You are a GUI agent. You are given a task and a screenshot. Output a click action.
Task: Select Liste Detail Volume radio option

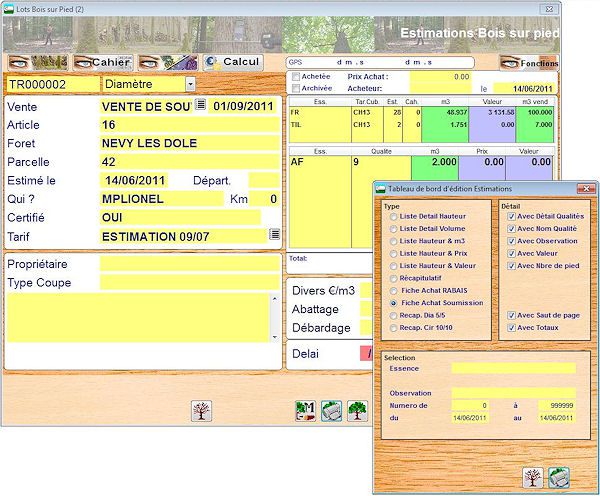click(x=393, y=229)
